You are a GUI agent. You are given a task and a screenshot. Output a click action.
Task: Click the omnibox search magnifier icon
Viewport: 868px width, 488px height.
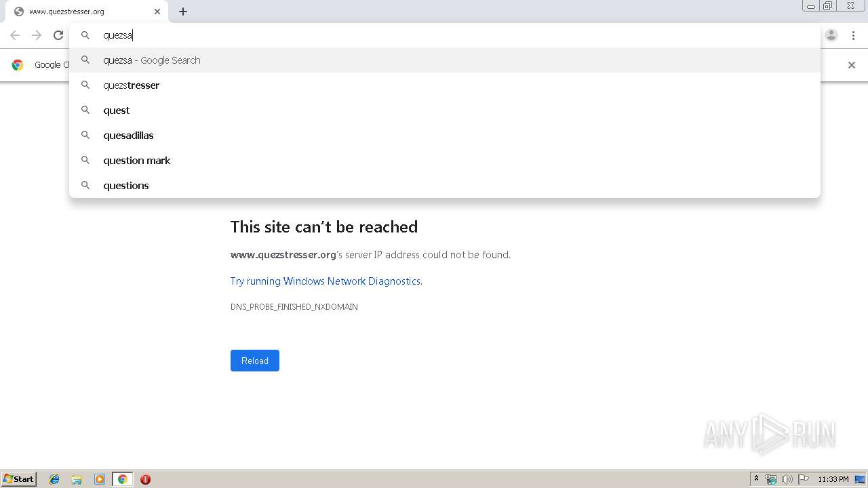[x=85, y=35]
